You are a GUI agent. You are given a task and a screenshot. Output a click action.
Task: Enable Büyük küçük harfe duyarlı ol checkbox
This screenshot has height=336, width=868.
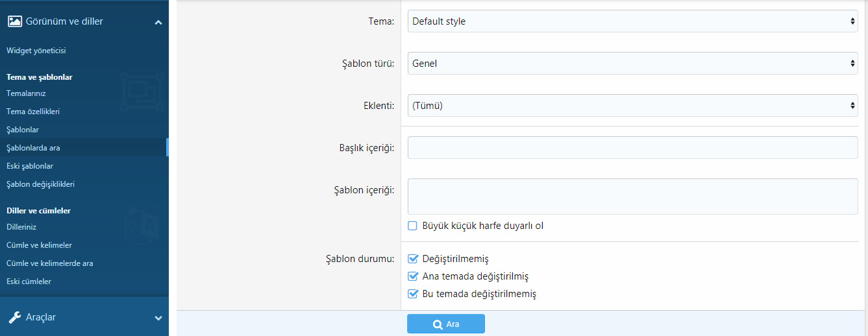412,226
